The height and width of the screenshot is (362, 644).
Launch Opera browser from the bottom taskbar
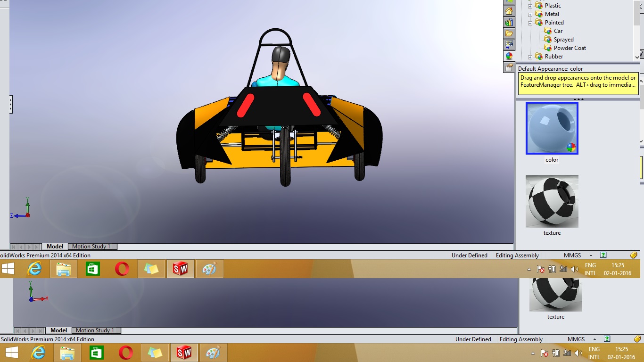pos(126,353)
